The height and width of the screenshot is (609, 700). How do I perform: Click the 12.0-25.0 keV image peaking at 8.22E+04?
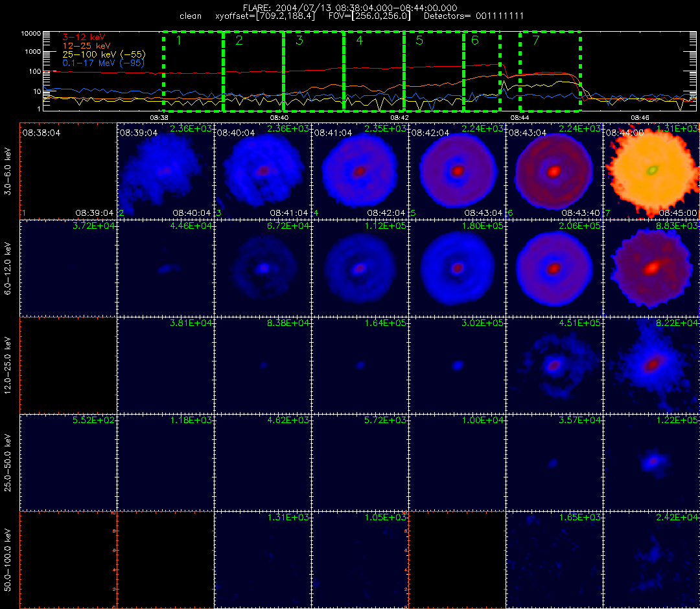[x=651, y=365]
